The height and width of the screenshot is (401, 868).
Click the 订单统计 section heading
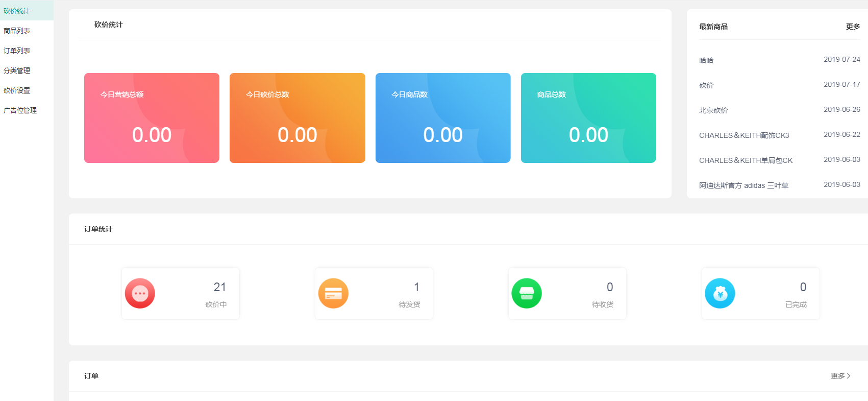[98, 229]
